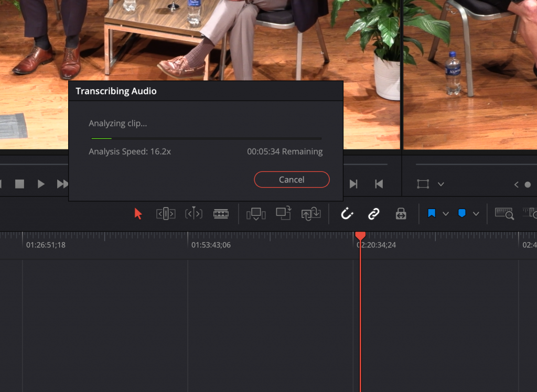Click the transcription analysis progress bar
The width and height of the screenshot is (537, 392).
206,138
